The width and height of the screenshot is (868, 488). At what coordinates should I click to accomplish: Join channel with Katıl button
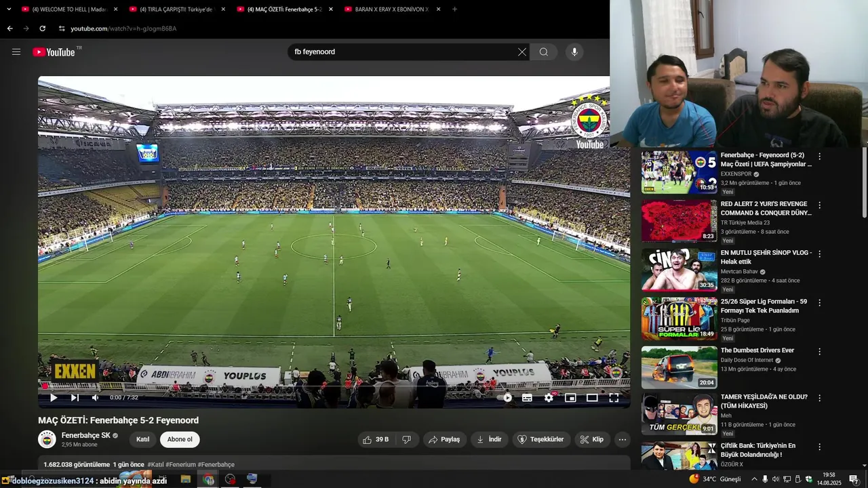point(142,439)
